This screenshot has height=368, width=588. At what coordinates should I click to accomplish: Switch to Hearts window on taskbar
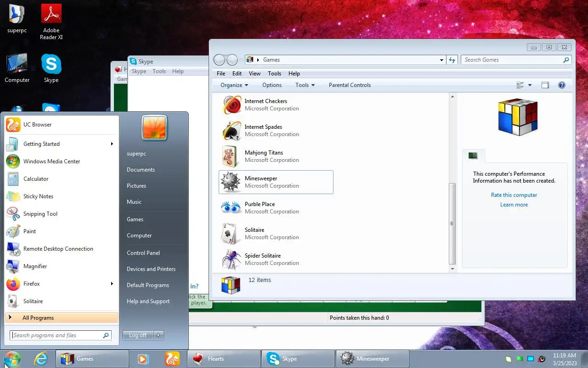tap(224, 359)
